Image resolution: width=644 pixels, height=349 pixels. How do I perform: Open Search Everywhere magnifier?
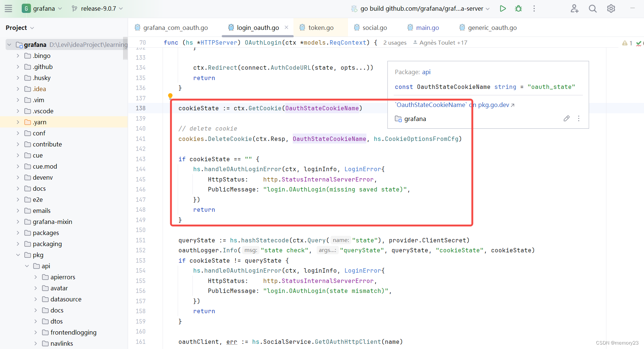pos(592,8)
